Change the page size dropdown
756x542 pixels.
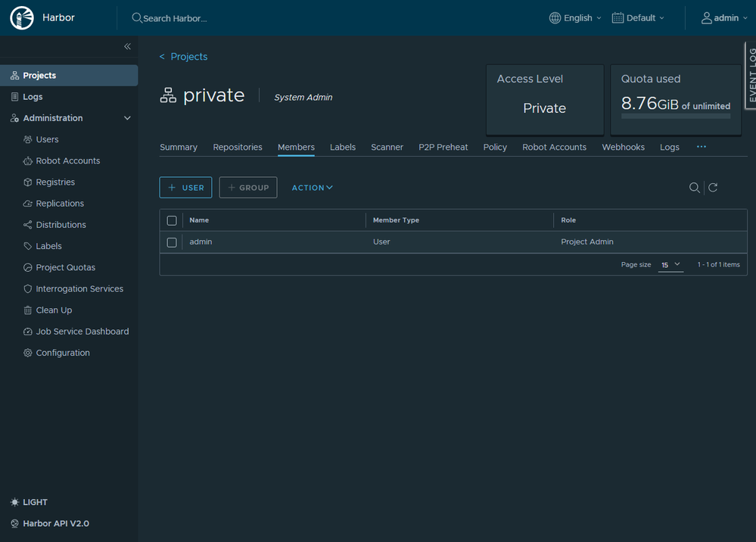point(670,265)
